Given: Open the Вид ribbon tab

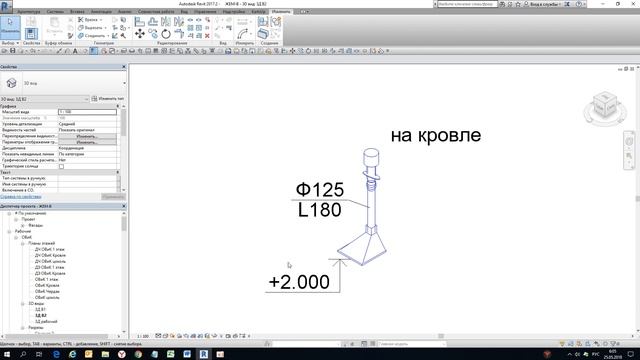Looking at the screenshot, I should pyautogui.click(x=184, y=12).
